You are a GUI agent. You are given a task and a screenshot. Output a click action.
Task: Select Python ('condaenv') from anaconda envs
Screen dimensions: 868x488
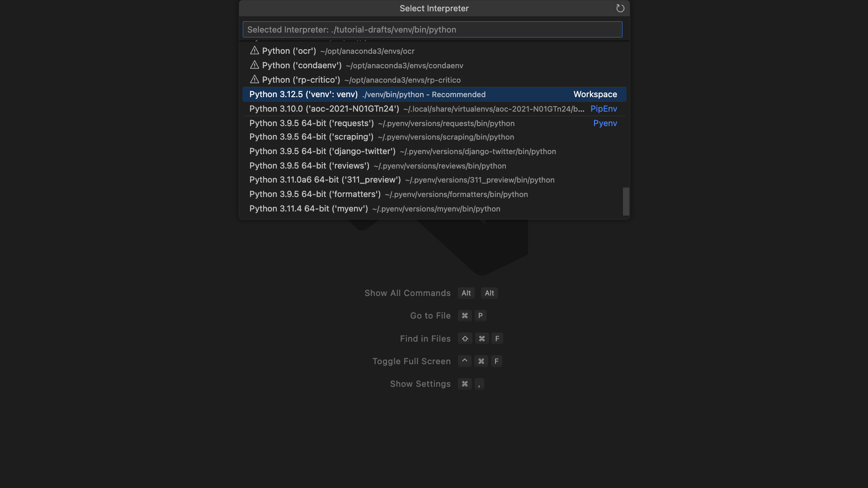(302, 65)
